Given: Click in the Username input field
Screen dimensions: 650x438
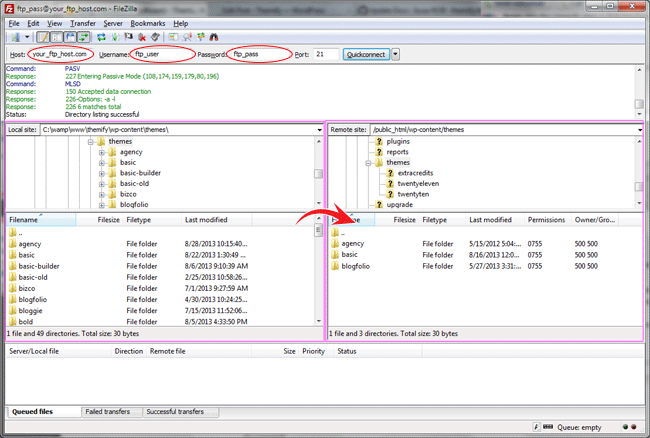Looking at the screenshot, I should 162,54.
